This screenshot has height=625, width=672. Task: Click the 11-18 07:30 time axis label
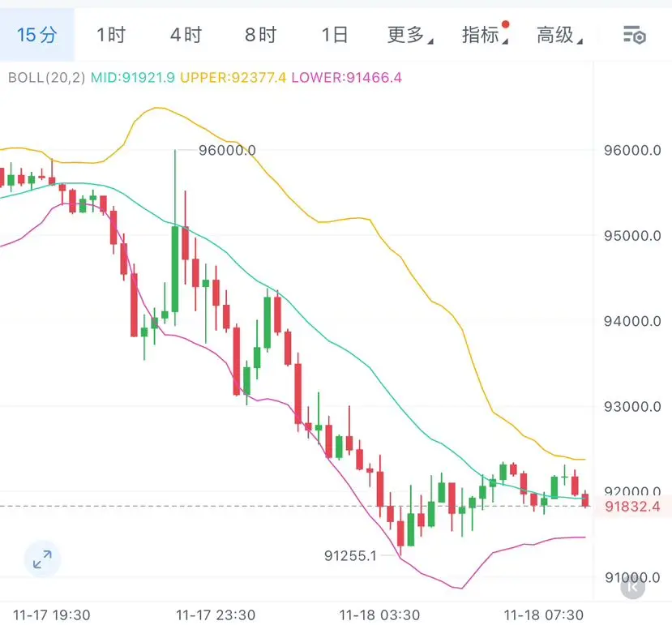tap(544, 615)
